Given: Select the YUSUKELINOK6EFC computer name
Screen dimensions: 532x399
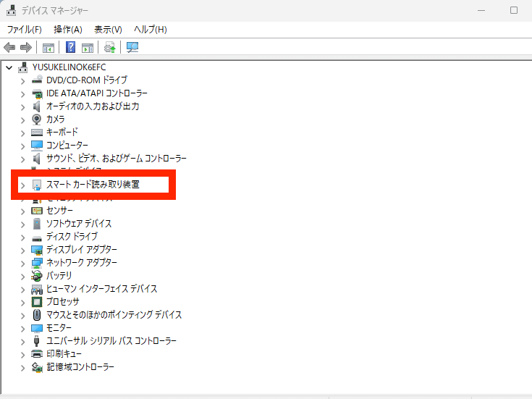Looking at the screenshot, I should 69,67.
